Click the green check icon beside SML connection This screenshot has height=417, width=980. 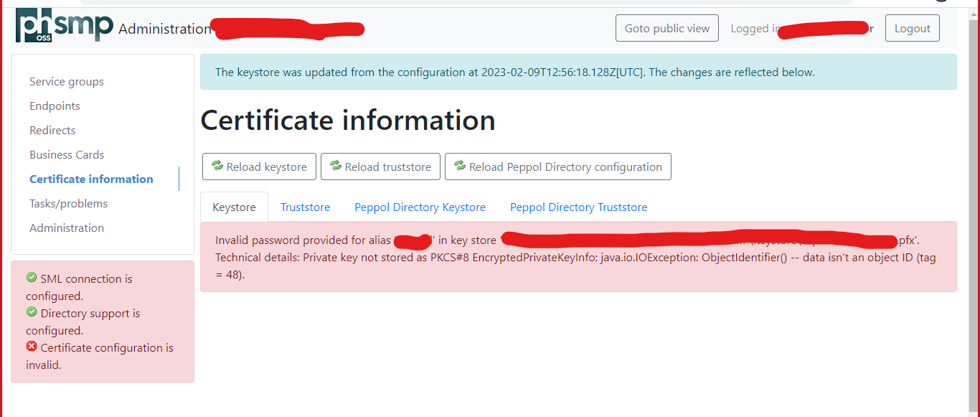31,278
